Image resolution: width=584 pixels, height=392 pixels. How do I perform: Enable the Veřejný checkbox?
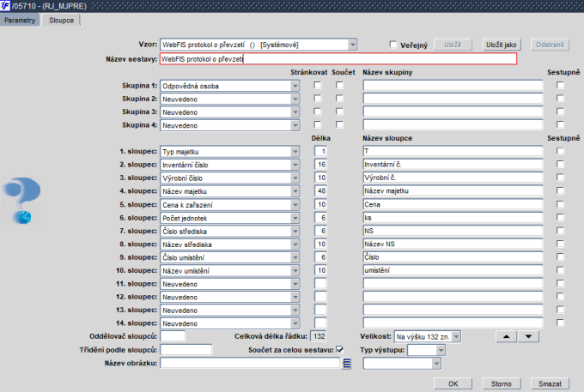pos(393,45)
